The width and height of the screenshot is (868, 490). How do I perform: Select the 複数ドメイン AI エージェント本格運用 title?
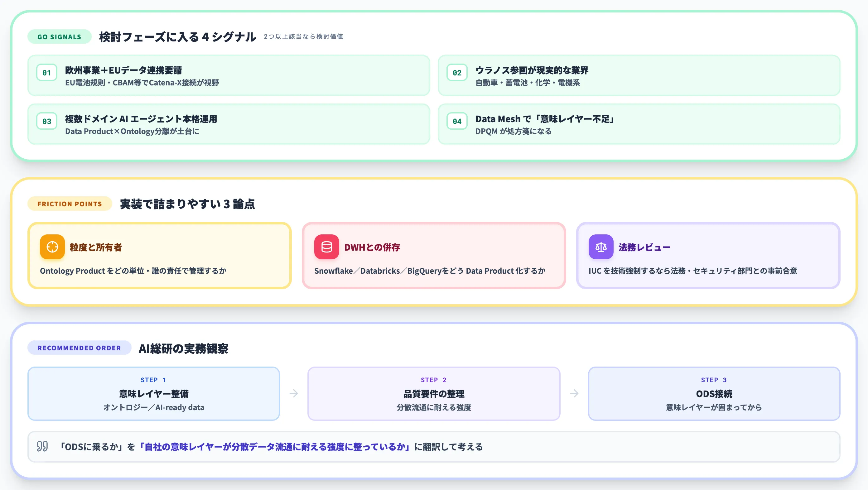click(x=141, y=119)
